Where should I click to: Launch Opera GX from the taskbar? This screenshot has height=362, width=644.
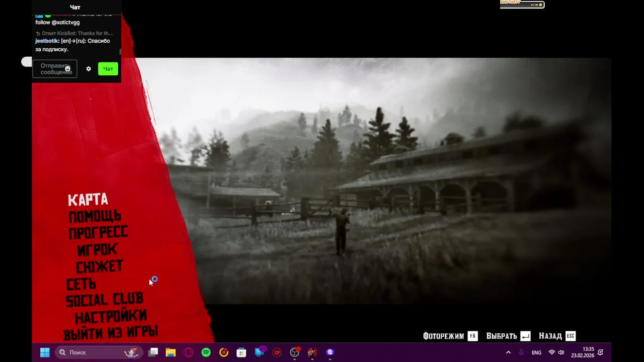point(188,352)
